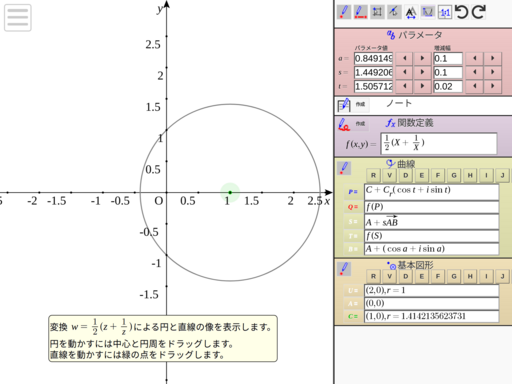Open the hamburger menu

(18, 18)
